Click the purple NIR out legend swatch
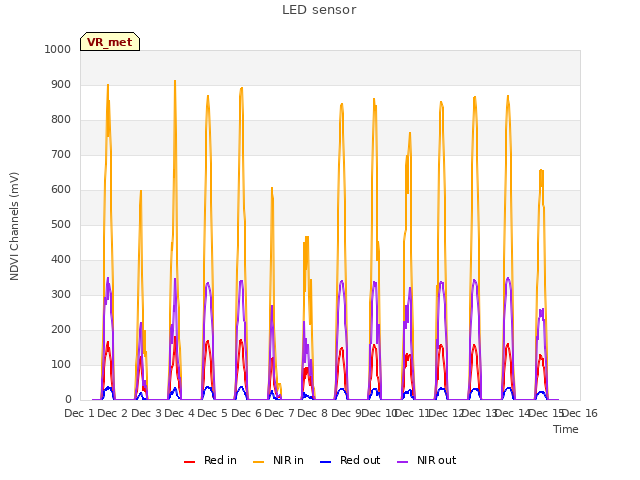Image resolution: width=640 pixels, height=480 pixels. click(402, 462)
